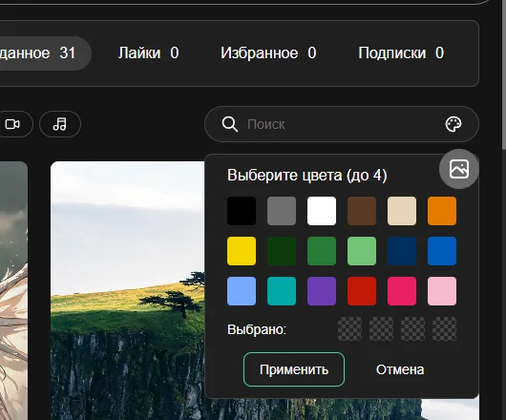Click the search magnifier icon
The width and height of the screenshot is (506, 420).
tap(230, 124)
